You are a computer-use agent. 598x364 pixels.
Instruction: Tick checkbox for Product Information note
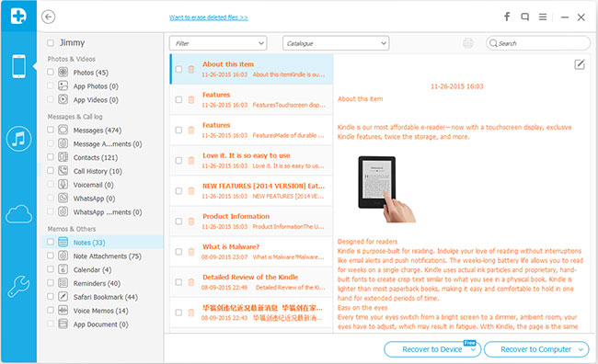tap(178, 222)
